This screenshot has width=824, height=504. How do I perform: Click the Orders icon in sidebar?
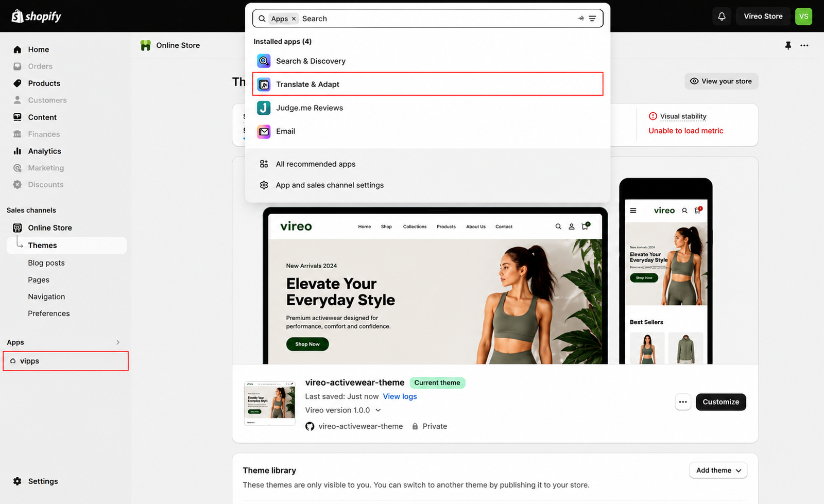coord(18,66)
